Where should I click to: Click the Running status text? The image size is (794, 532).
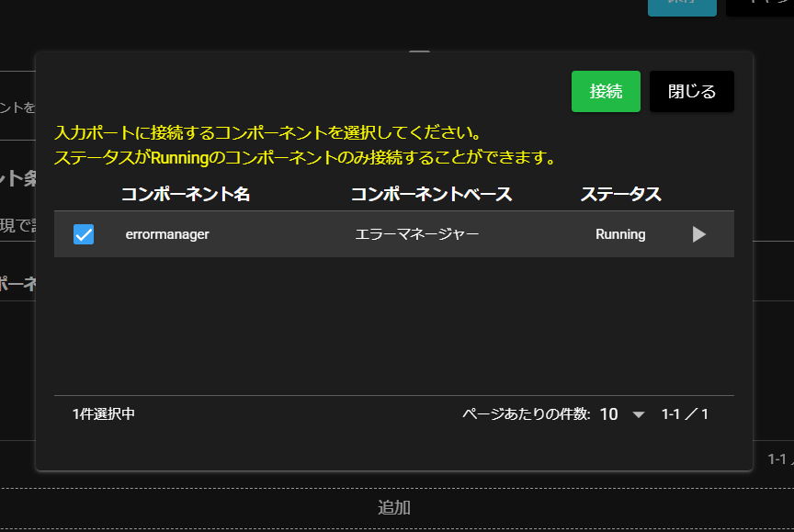click(x=620, y=234)
